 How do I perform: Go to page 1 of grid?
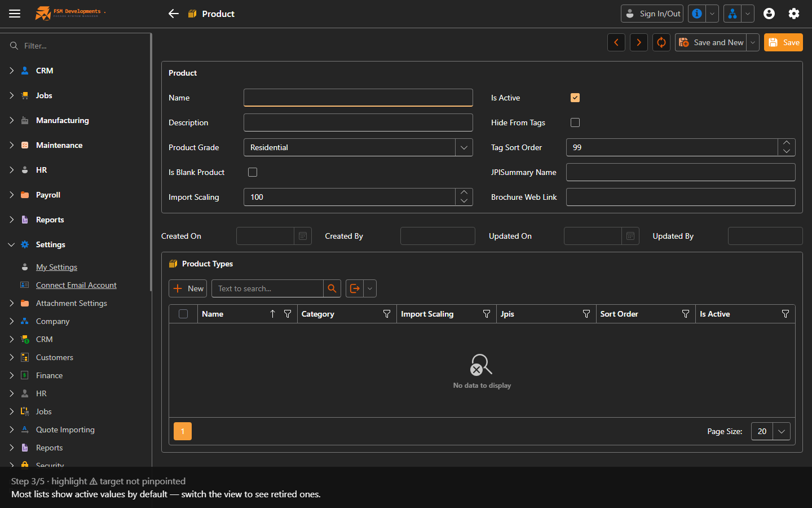pyautogui.click(x=183, y=431)
